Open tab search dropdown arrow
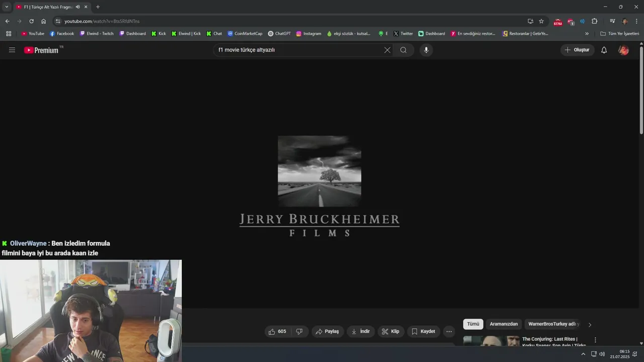This screenshot has height=362, width=644. point(7,7)
